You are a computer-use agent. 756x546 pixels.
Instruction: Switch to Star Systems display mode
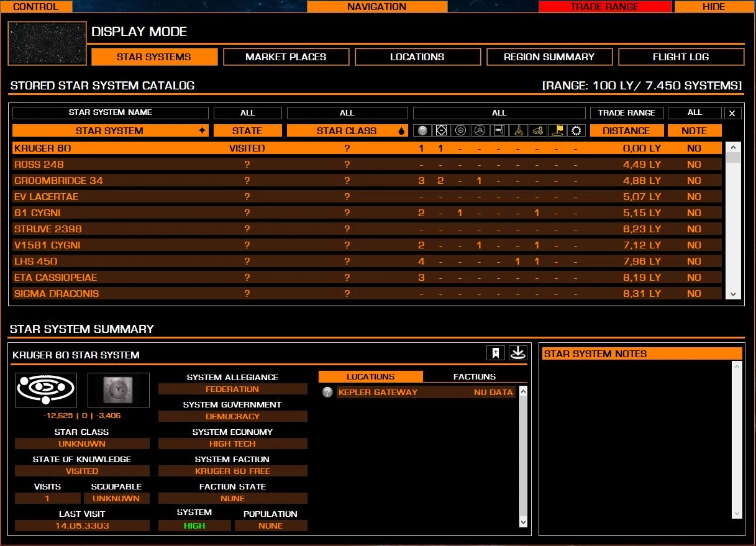(154, 57)
